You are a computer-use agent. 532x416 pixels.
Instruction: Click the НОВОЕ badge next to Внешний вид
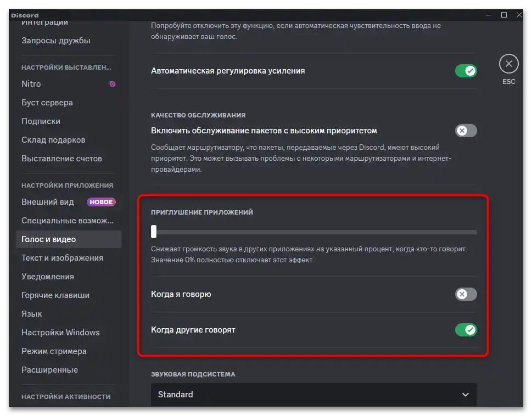pyautogui.click(x=101, y=202)
